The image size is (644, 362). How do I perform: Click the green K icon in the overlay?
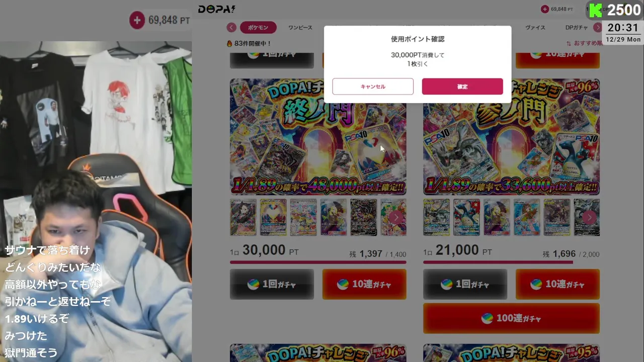[x=596, y=10]
